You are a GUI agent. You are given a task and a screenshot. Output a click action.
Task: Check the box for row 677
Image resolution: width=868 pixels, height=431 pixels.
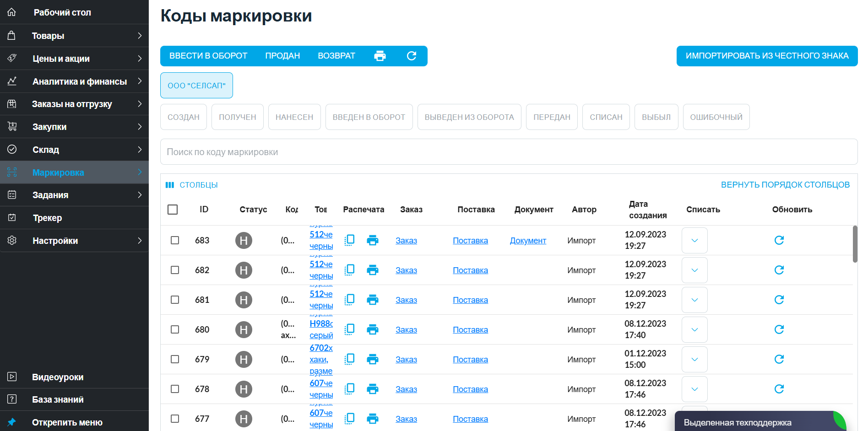(175, 419)
